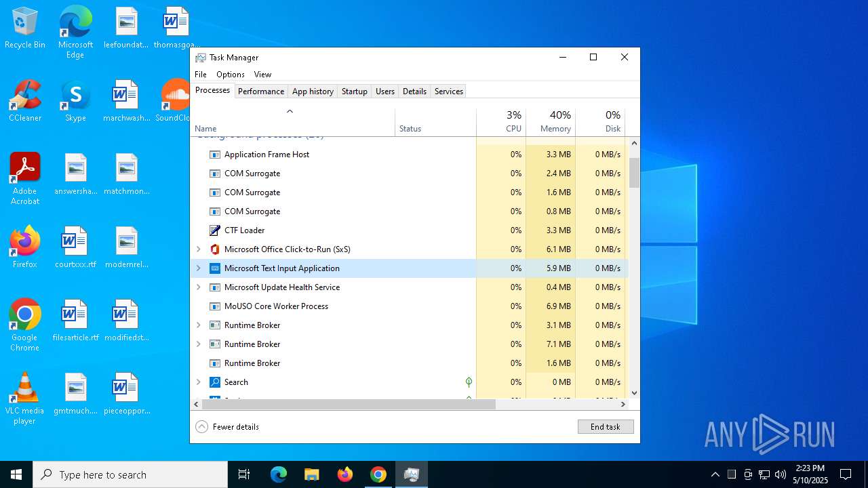
Task: Click the Microsoft Text Input Application icon
Action: click(x=215, y=268)
